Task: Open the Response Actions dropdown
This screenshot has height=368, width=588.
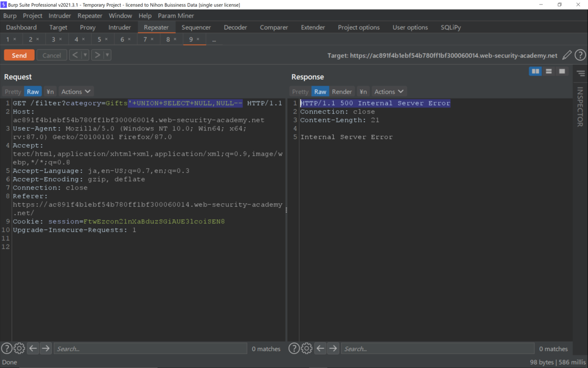Action: [x=389, y=92]
